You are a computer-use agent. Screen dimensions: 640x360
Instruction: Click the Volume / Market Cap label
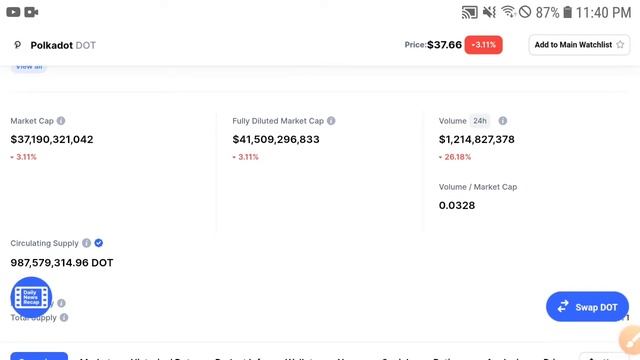click(478, 187)
